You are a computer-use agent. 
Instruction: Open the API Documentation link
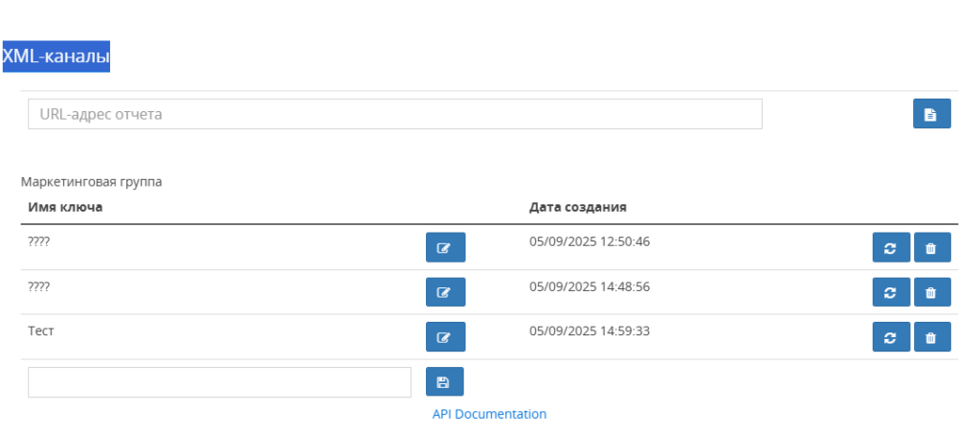[x=489, y=414]
